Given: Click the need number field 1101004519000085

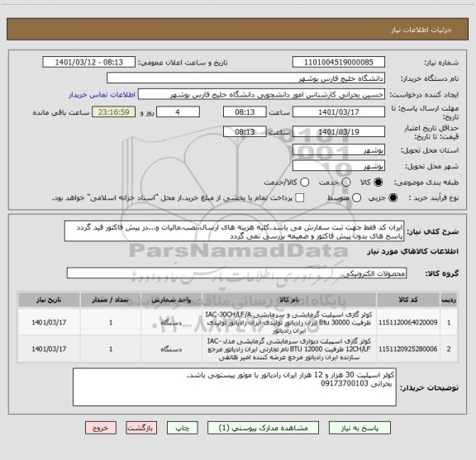Looking at the screenshot, I should [x=339, y=62].
